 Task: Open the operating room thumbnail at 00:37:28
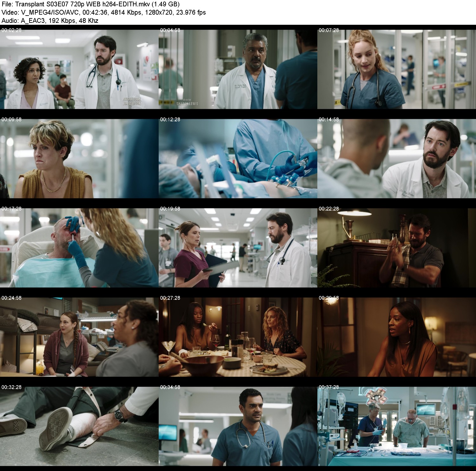pyautogui.click(x=397, y=426)
